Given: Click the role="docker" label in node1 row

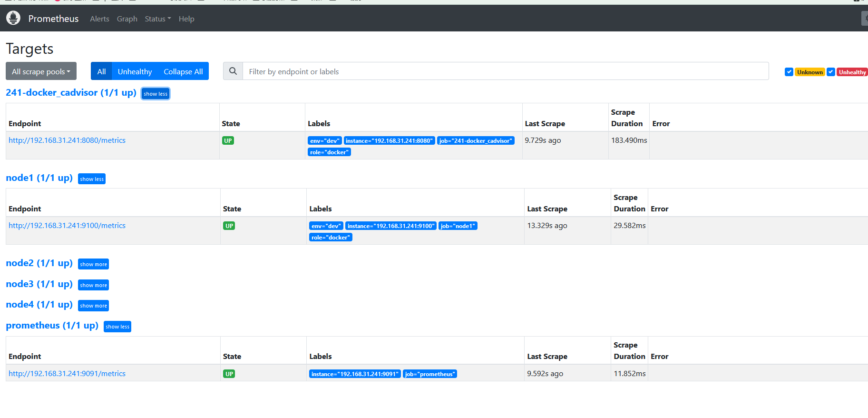Looking at the screenshot, I should [331, 238].
